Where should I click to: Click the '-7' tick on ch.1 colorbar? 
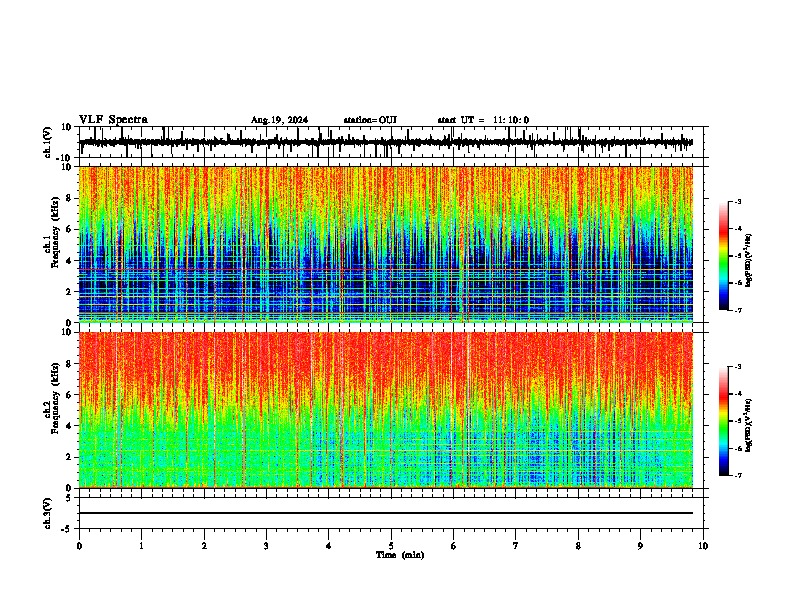click(x=737, y=310)
